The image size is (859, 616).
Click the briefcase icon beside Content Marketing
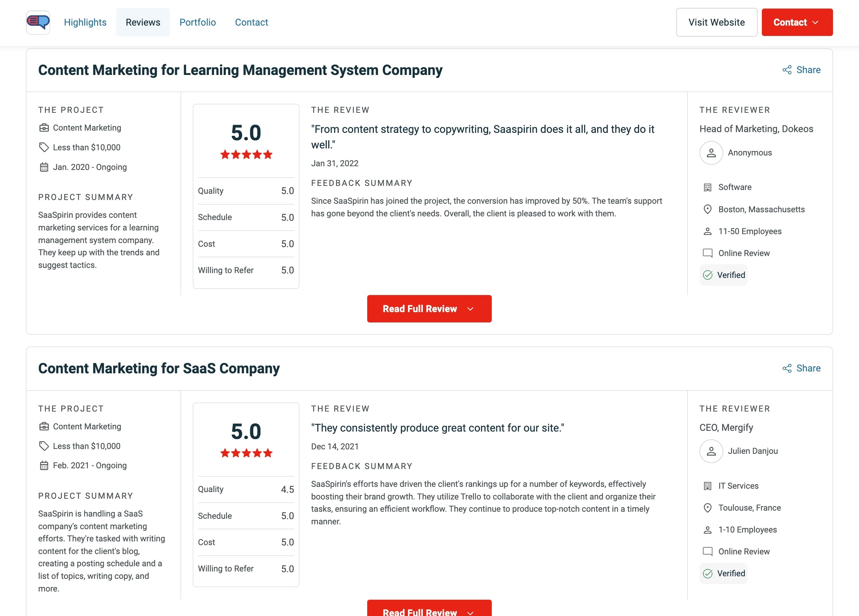click(x=43, y=128)
